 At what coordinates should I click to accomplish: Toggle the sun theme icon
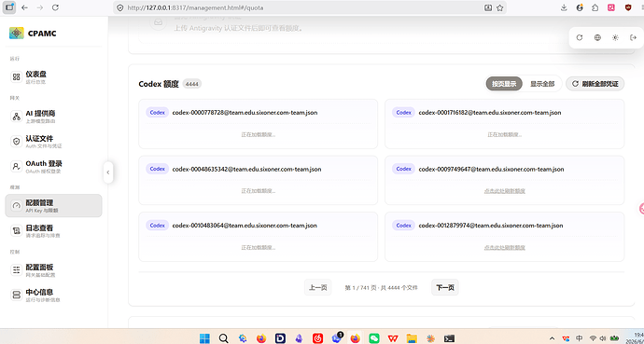[x=615, y=37]
